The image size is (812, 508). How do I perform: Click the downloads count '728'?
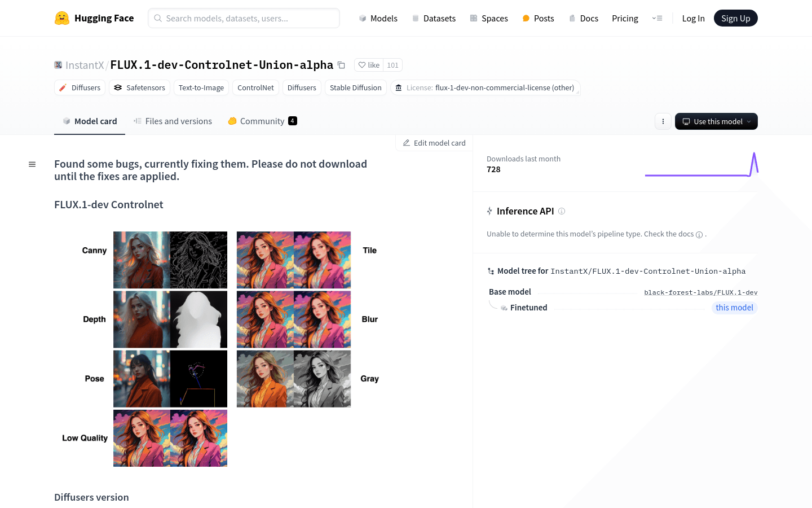pos(493,169)
